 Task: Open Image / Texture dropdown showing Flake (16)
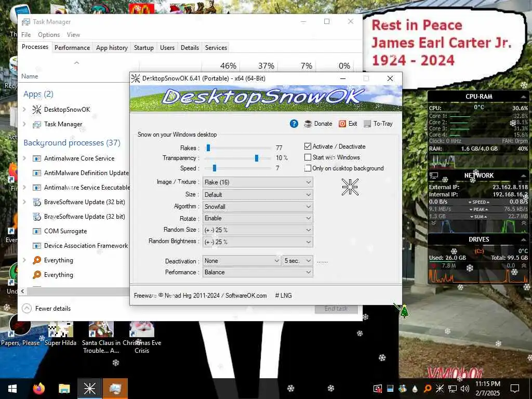point(258,182)
